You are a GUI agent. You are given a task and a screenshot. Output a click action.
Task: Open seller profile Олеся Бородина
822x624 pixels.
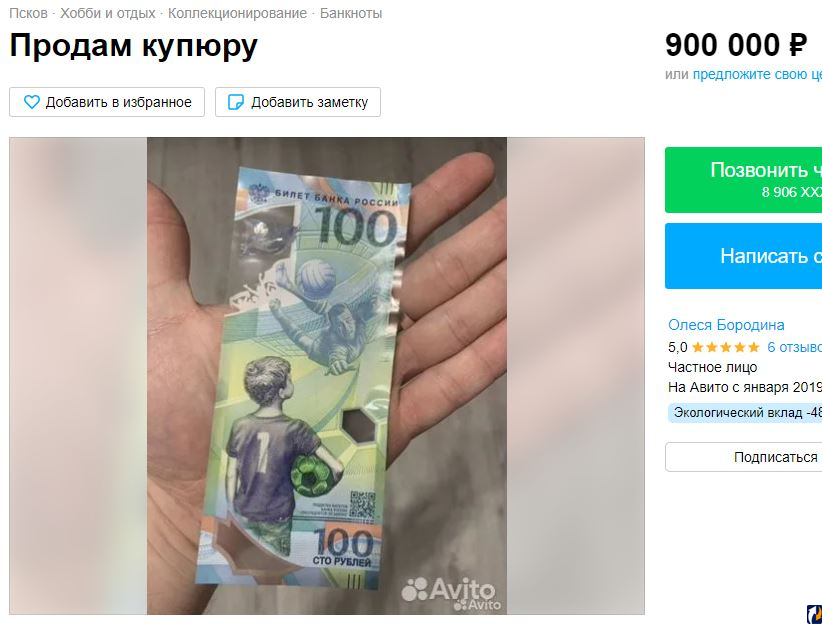(x=726, y=325)
